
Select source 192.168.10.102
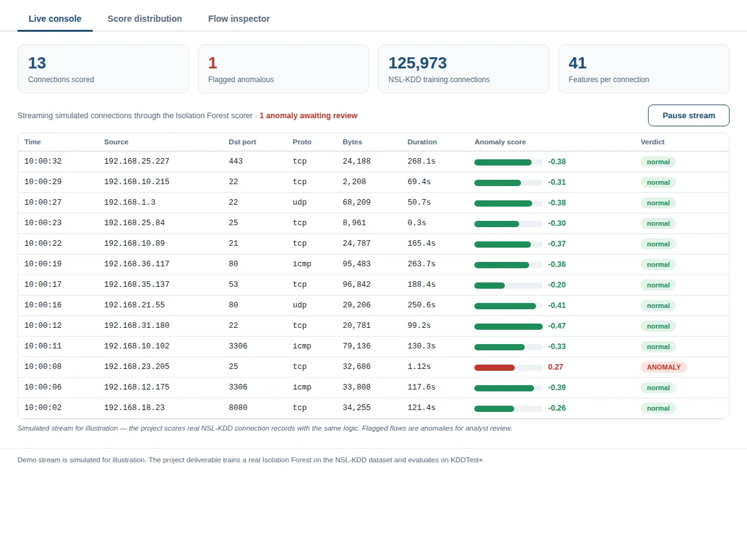(137, 347)
